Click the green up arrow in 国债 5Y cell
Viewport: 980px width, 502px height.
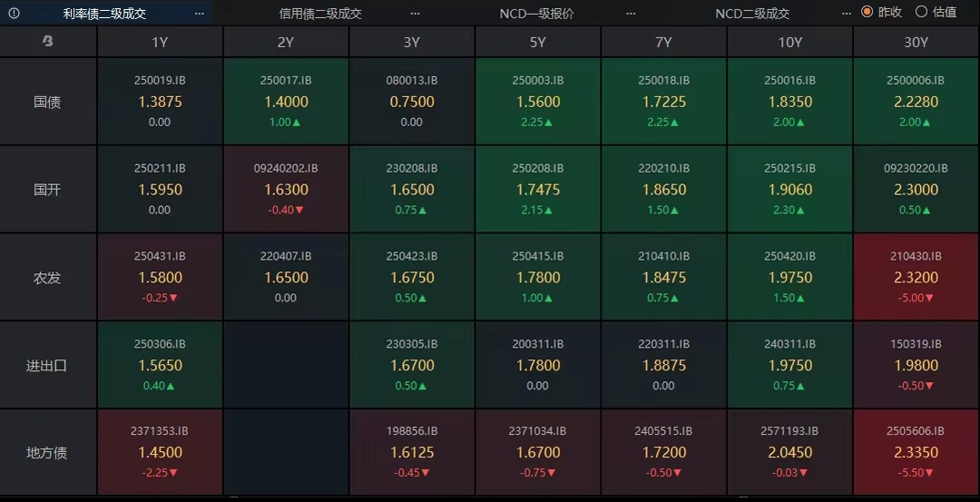coord(549,123)
